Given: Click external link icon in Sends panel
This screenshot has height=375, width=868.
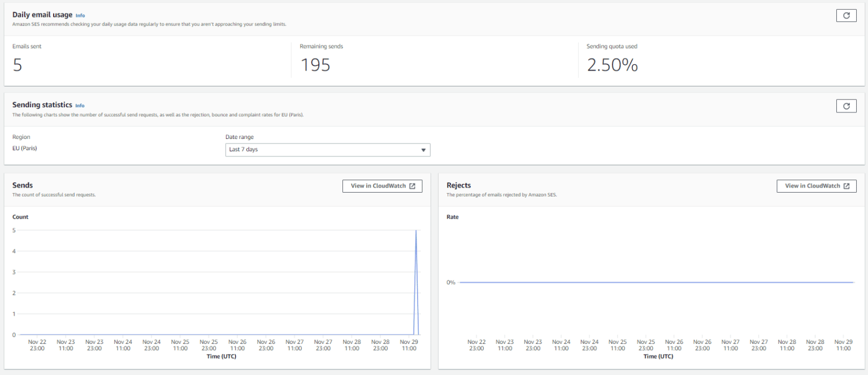Looking at the screenshot, I should (413, 186).
